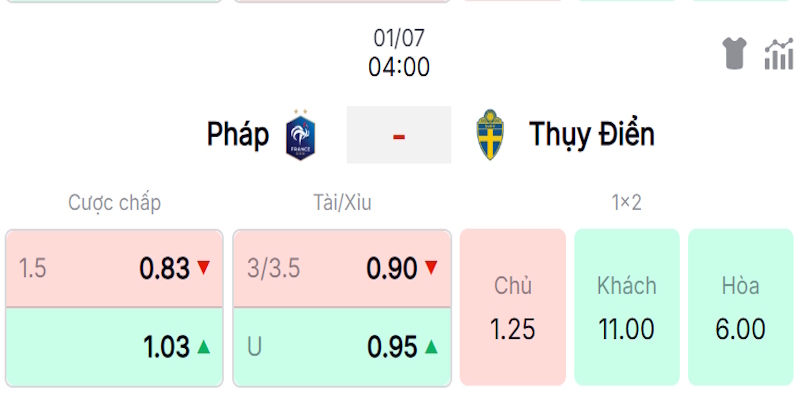Image resolution: width=800 pixels, height=400 pixels.
Task: Select handicap 1.5 odds 0.83
Action: pos(114,268)
